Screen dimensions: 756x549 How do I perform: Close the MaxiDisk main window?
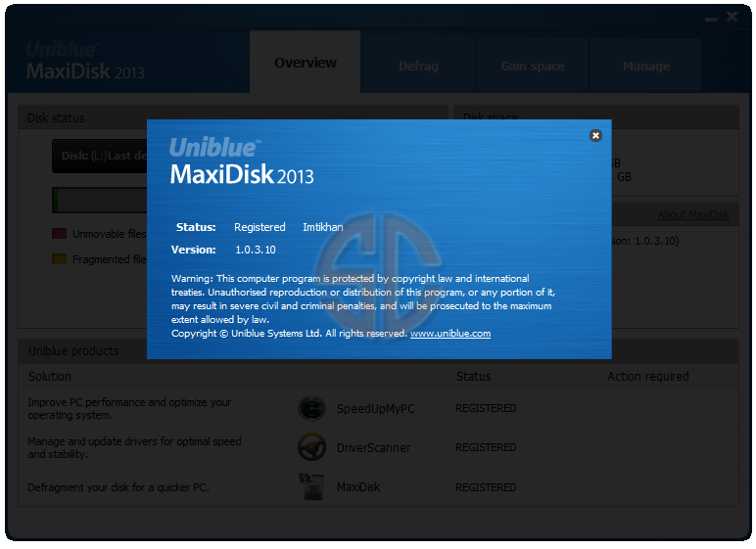pyautogui.click(x=732, y=17)
